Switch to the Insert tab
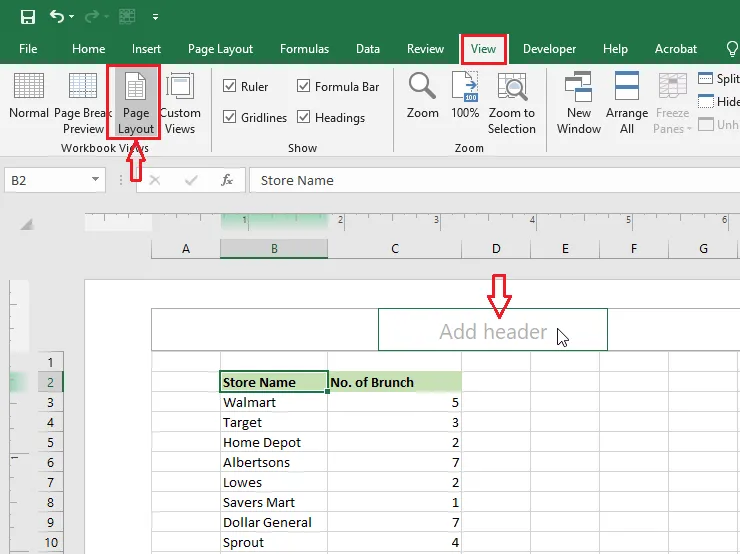The height and width of the screenshot is (554, 740). coord(146,49)
